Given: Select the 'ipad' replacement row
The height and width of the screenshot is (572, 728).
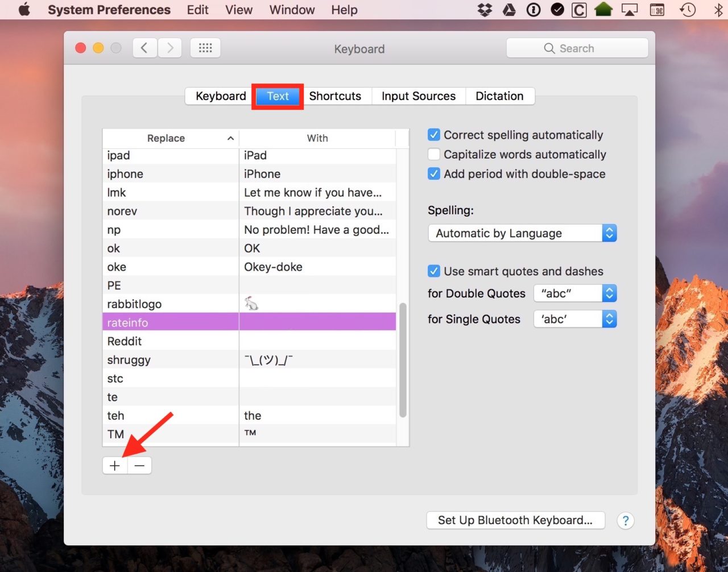Looking at the screenshot, I should pos(249,155).
